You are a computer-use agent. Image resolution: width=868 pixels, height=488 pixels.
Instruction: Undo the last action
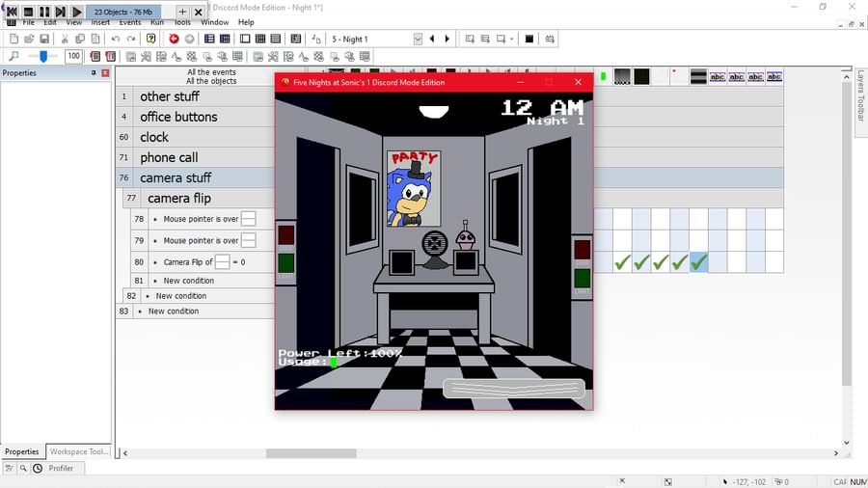tap(116, 39)
